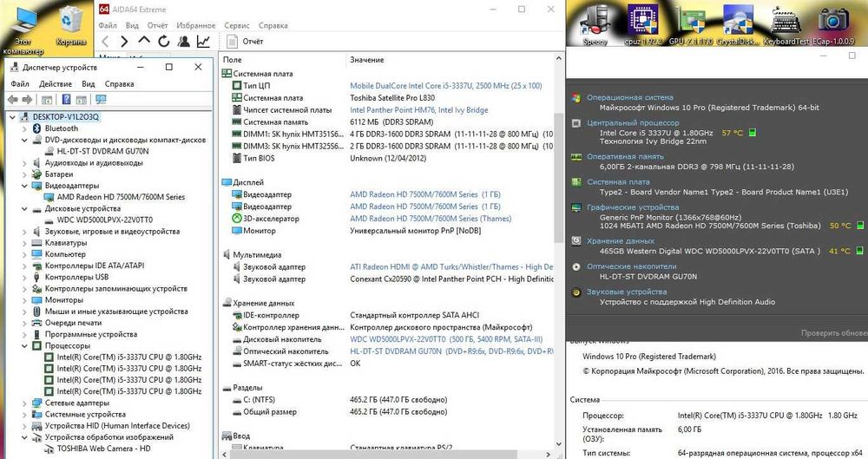The height and width of the screenshot is (459, 868).
Task: Open Файл menu in AIDA64
Action: click(108, 25)
